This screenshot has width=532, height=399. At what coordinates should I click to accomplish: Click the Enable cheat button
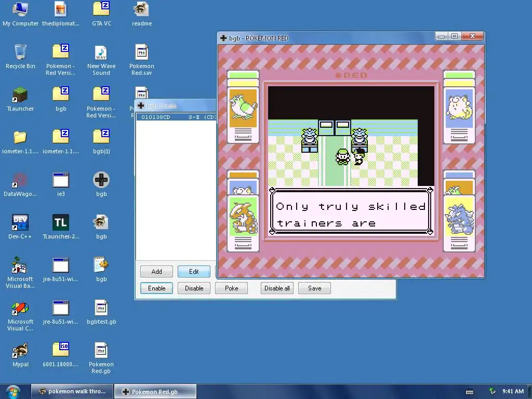pyautogui.click(x=156, y=288)
